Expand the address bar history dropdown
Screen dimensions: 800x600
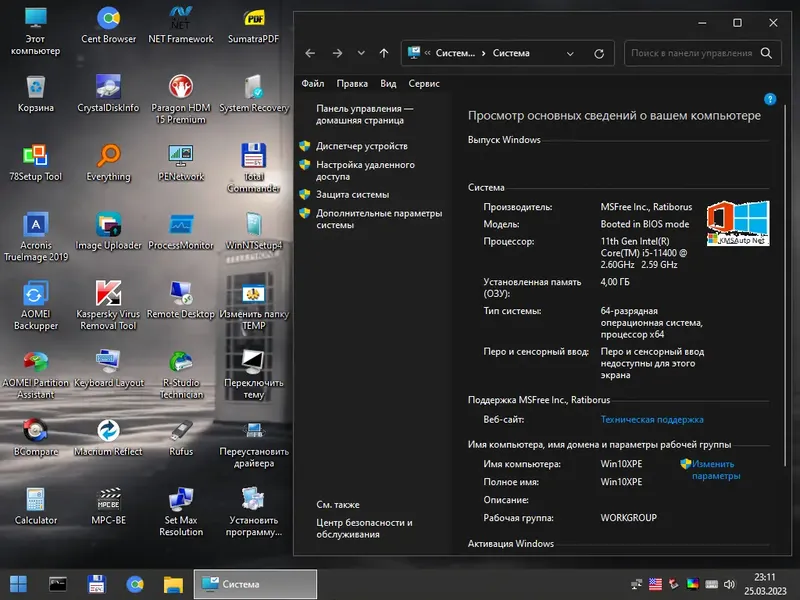tap(570, 53)
